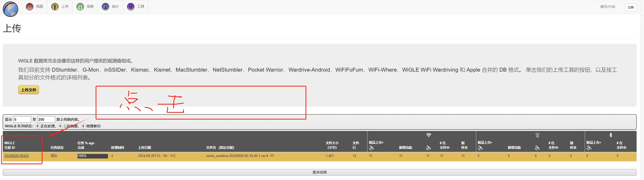The height and width of the screenshot is (180, 644).
Task: Open the 视图 (View) menu
Action: click(x=34, y=7)
